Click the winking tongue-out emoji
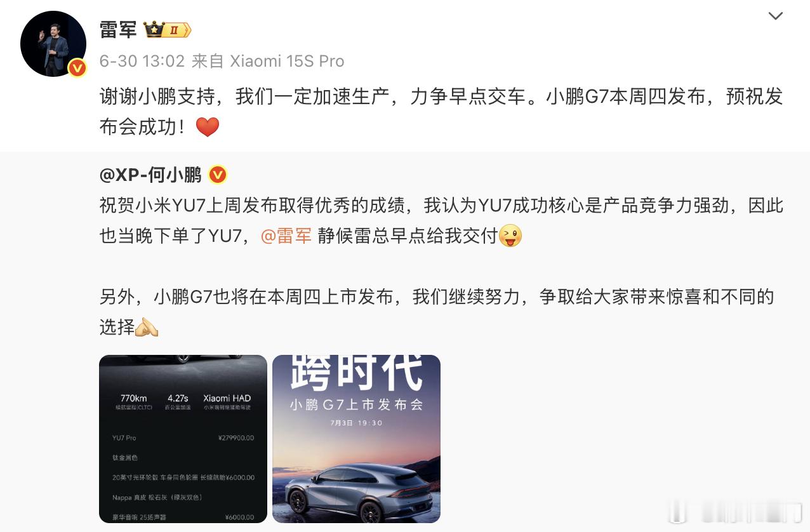 click(x=510, y=236)
